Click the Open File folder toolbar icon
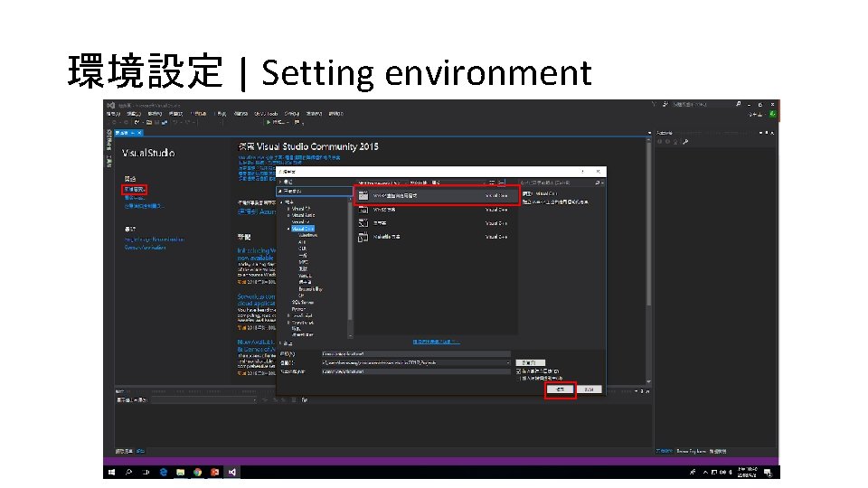 pos(149,122)
